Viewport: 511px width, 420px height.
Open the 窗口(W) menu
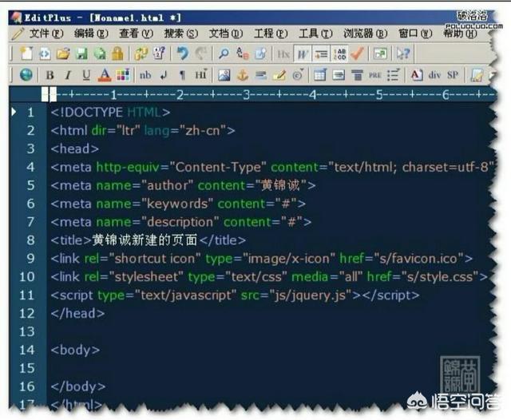coord(415,34)
